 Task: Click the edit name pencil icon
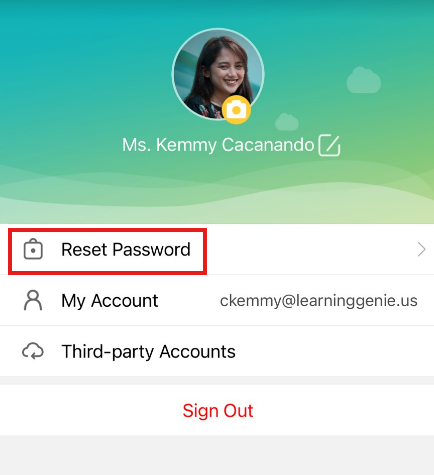[329, 145]
